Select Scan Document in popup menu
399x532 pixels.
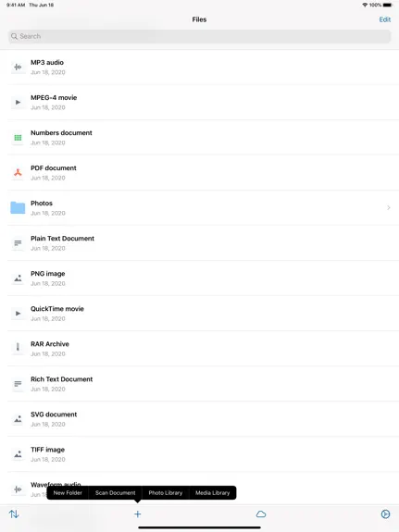115,492
